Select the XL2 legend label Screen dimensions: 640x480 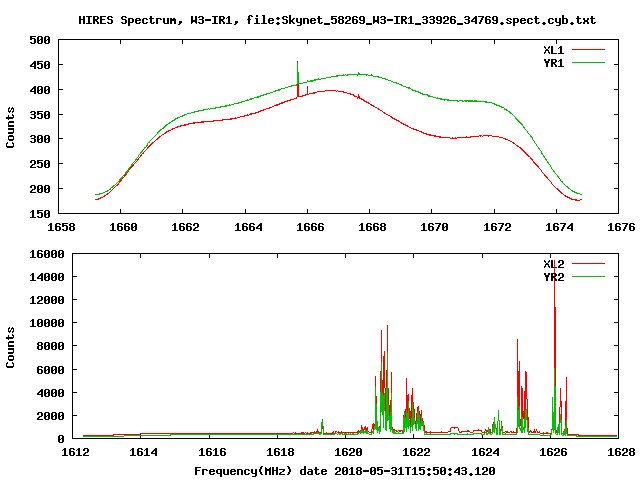pyautogui.click(x=553, y=264)
